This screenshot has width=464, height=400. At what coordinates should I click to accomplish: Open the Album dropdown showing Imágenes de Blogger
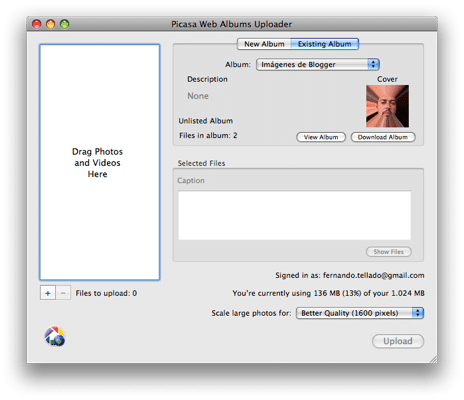point(318,65)
